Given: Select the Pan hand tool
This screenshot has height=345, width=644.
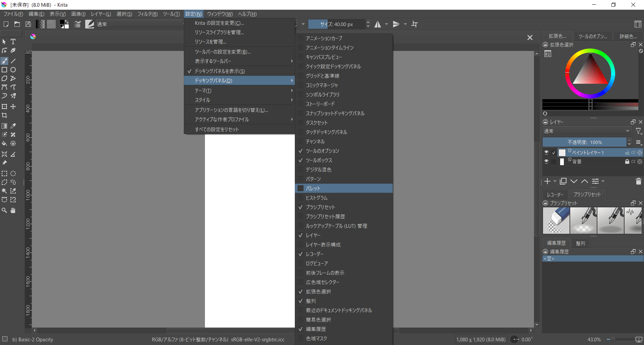Looking at the screenshot, I should [13, 210].
